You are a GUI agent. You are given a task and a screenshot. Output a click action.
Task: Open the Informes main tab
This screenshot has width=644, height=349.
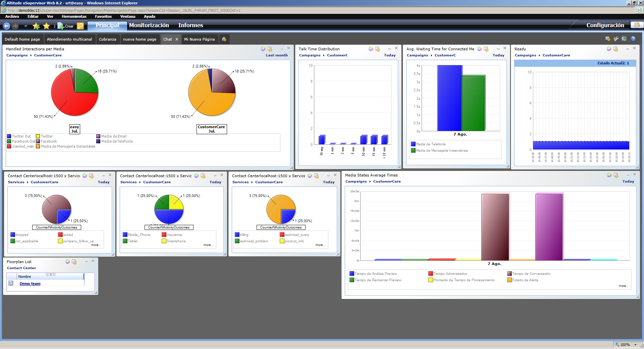coord(191,26)
